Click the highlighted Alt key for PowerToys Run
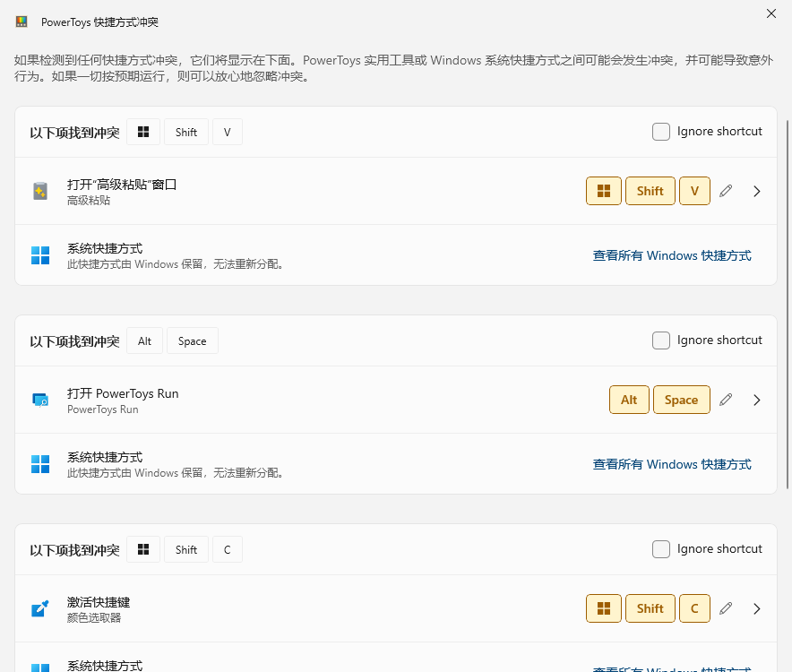This screenshot has width=792, height=672. [629, 400]
